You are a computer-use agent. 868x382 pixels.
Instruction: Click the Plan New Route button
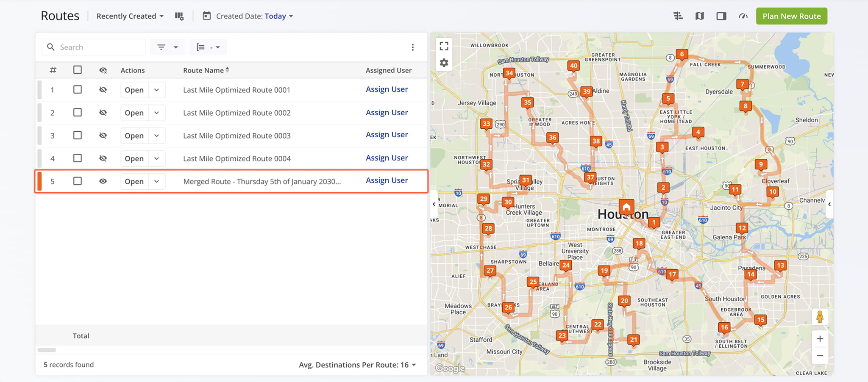pos(791,16)
